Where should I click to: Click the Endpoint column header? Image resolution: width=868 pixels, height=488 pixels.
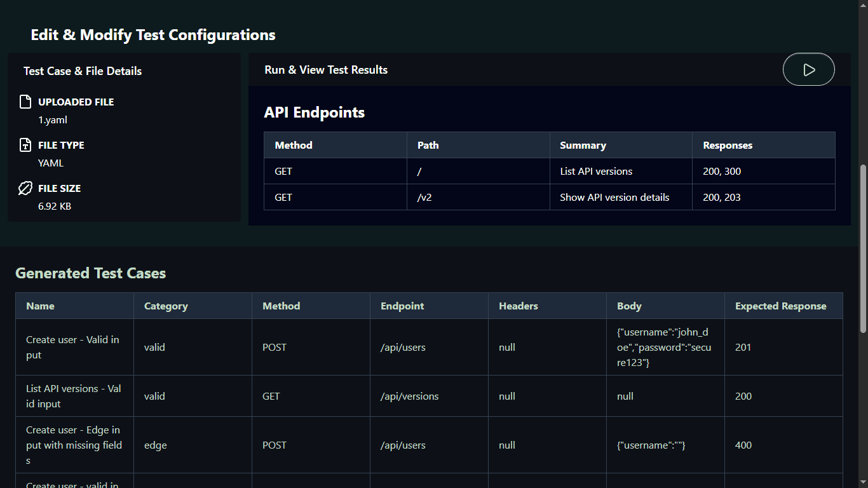tap(430, 306)
